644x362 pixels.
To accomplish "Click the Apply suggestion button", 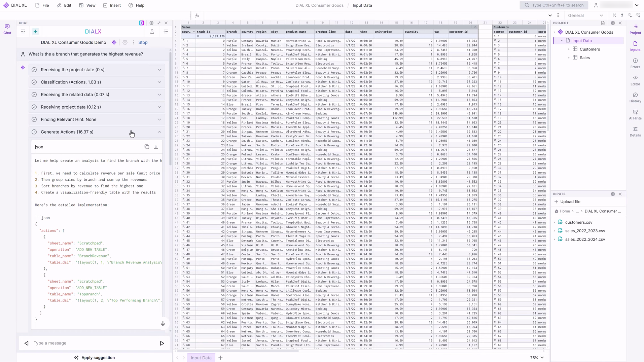I will click(x=95, y=358).
